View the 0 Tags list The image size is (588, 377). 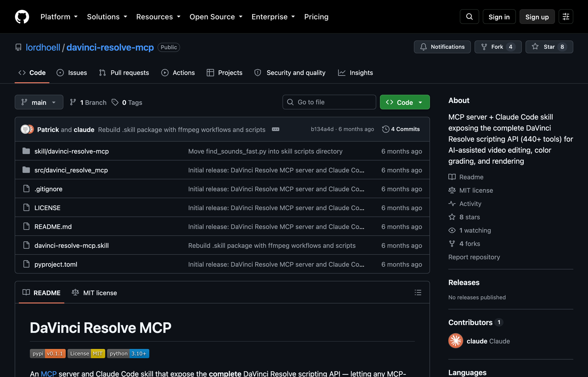point(127,102)
